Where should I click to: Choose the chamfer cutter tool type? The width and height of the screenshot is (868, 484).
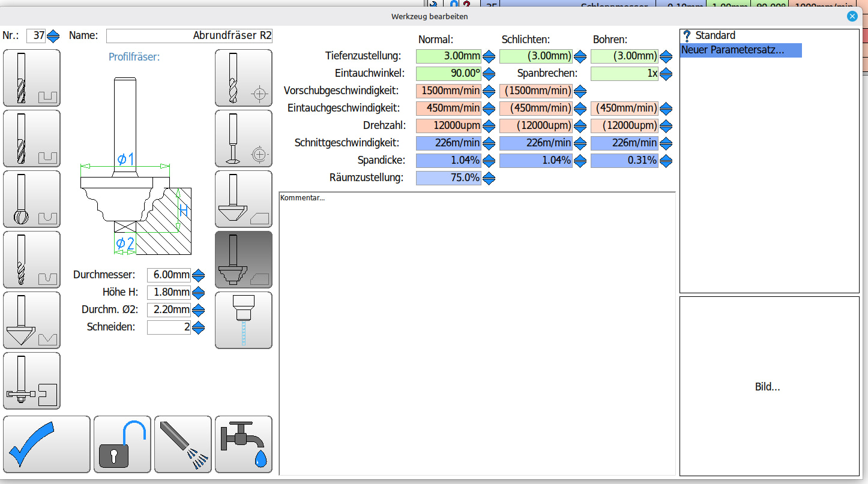(x=243, y=199)
